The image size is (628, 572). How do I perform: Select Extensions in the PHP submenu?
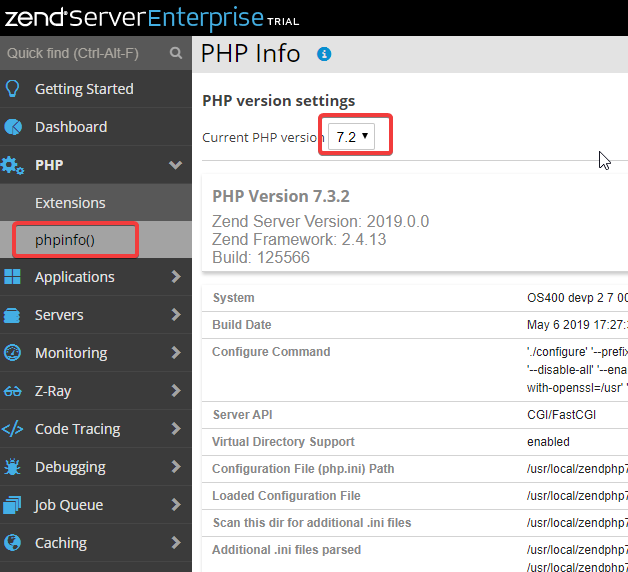pyautogui.click(x=70, y=203)
